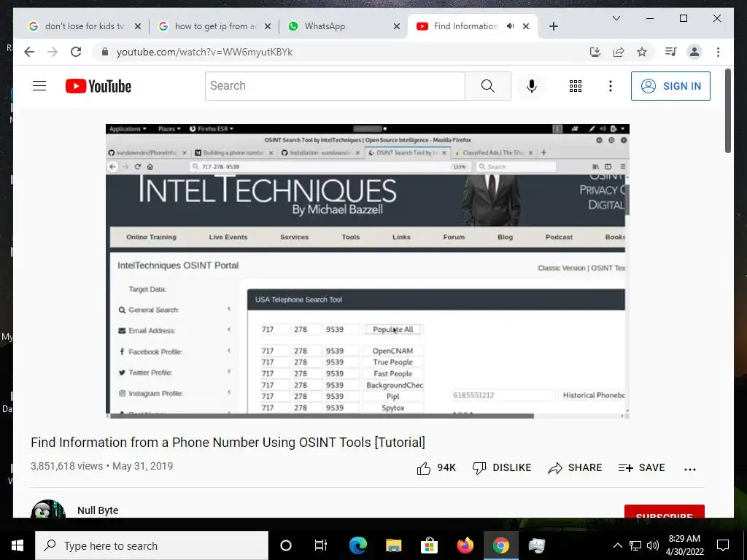Image resolution: width=747 pixels, height=560 pixels.
Task: Click the YouTube search magnifier button
Action: tap(488, 86)
